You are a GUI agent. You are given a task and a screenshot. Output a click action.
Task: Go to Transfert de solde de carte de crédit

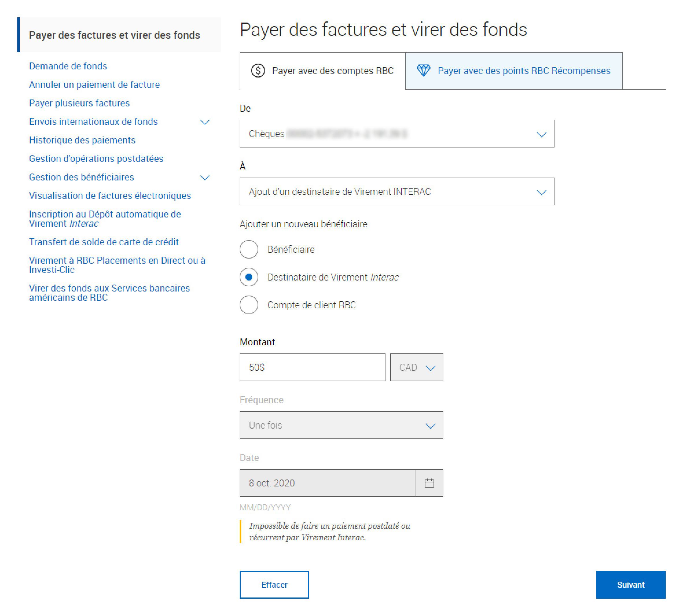[104, 242]
